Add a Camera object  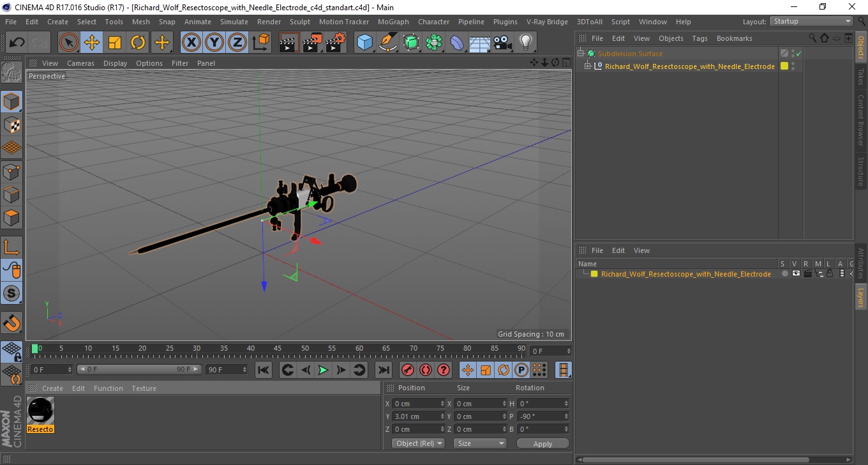[x=502, y=43]
